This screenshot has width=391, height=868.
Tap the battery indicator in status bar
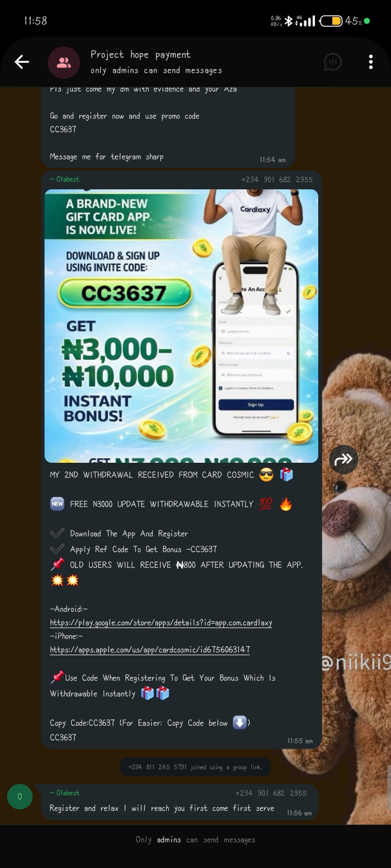click(331, 21)
